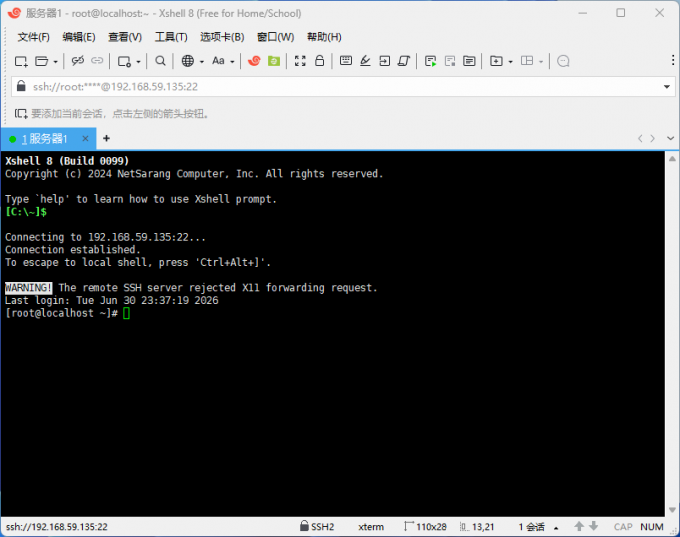The width and height of the screenshot is (680, 537).
Task: Click the NUM lock indicator
Action: (x=651, y=527)
